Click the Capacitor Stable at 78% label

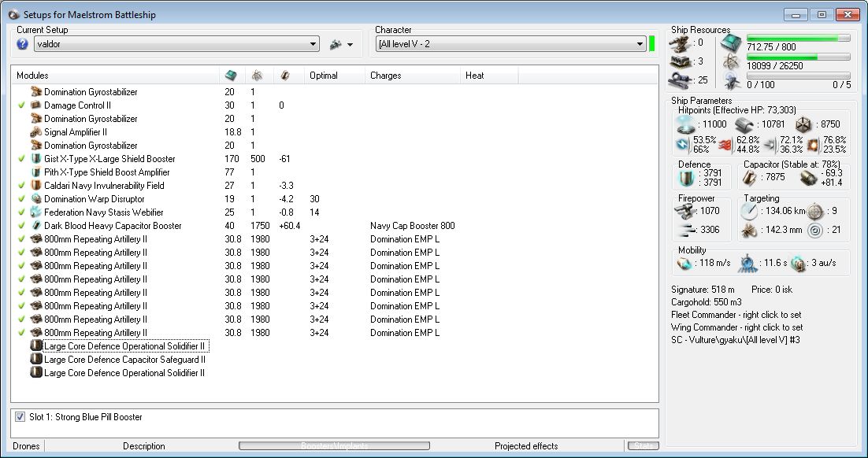(x=792, y=164)
